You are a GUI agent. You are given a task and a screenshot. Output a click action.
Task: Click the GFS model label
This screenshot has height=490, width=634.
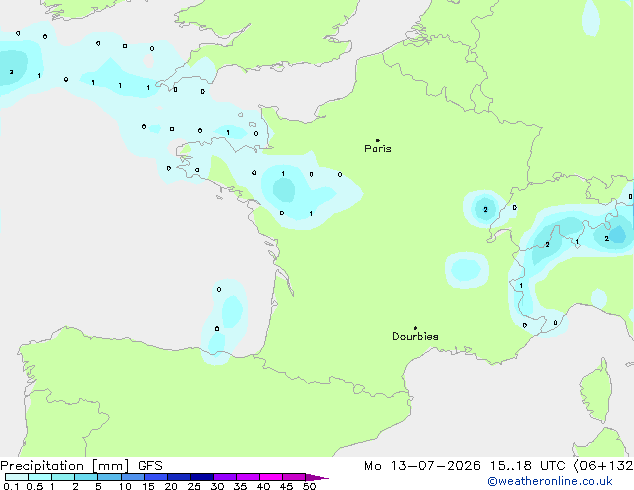[x=150, y=466]
